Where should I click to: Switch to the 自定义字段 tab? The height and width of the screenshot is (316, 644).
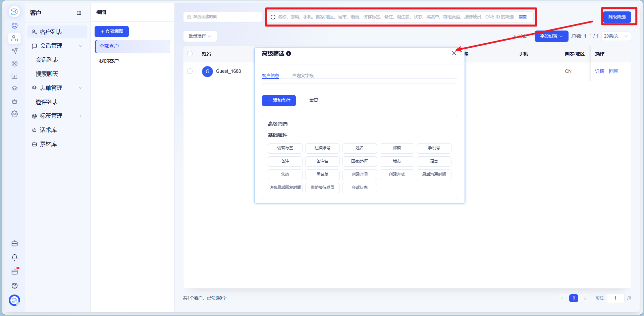[x=303, y=75]
